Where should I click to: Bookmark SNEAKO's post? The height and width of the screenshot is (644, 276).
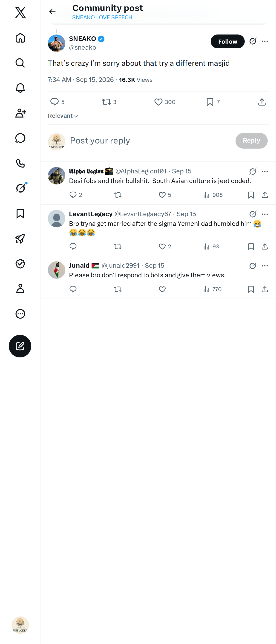coord(213,102)
